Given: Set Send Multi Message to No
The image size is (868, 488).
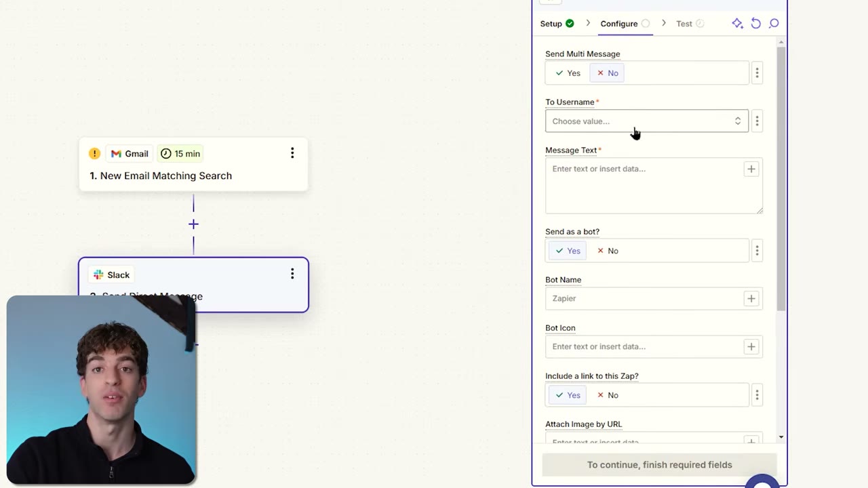Looking at the screenshot, I should coord(607,73).
